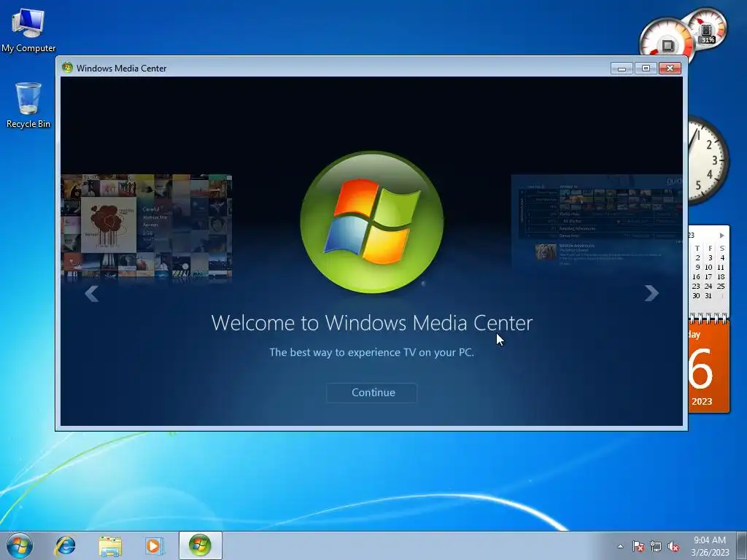Select day 31 in calendar gadget

point(708,296)
